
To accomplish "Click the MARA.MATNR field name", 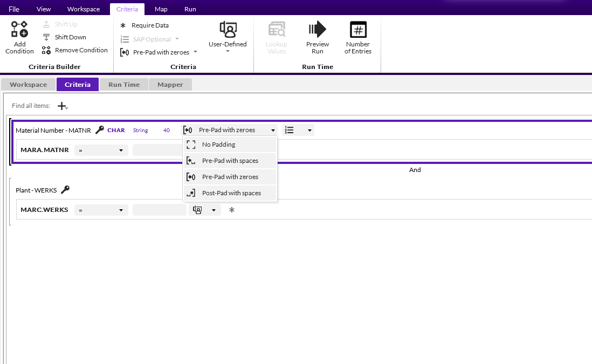I will pyautogui.click(x=45, y=150).
